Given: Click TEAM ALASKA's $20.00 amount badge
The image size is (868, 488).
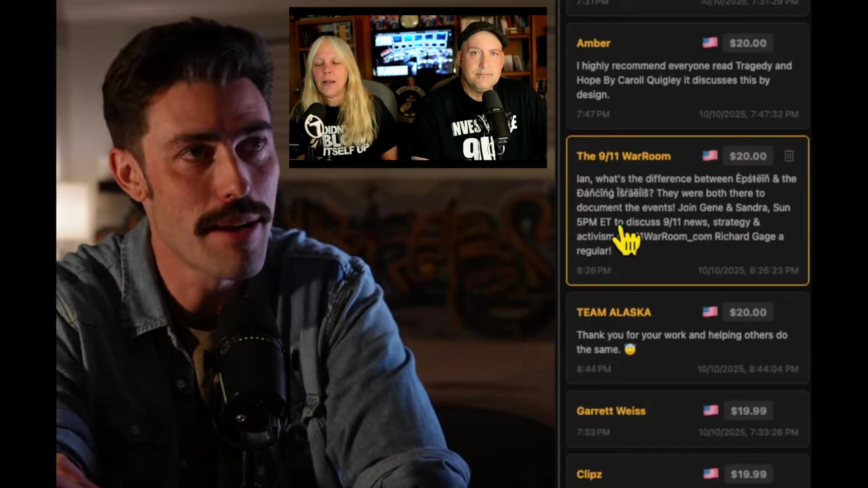Looking at the screenshot, I should click(748, 312).
